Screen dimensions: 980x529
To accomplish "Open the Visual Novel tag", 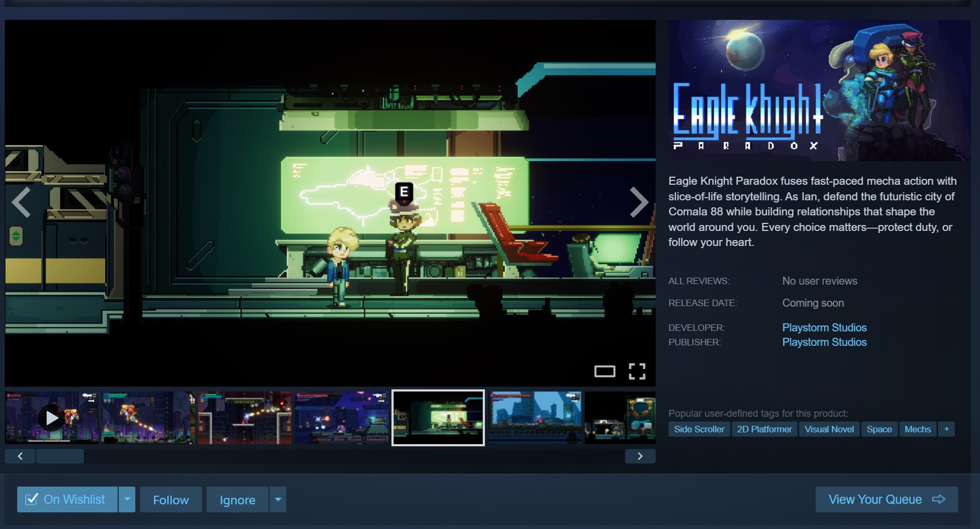I will (x=829, y=429).
